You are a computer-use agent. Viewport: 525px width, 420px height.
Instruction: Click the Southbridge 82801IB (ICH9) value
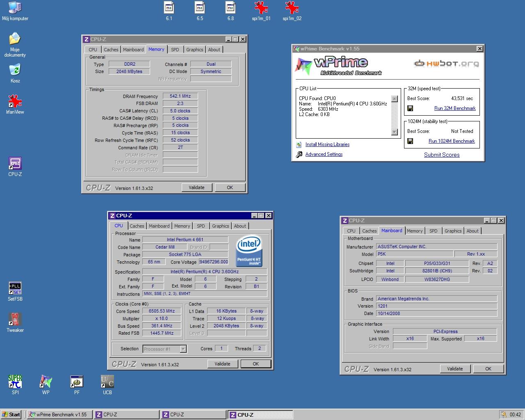tap(437, 271)
